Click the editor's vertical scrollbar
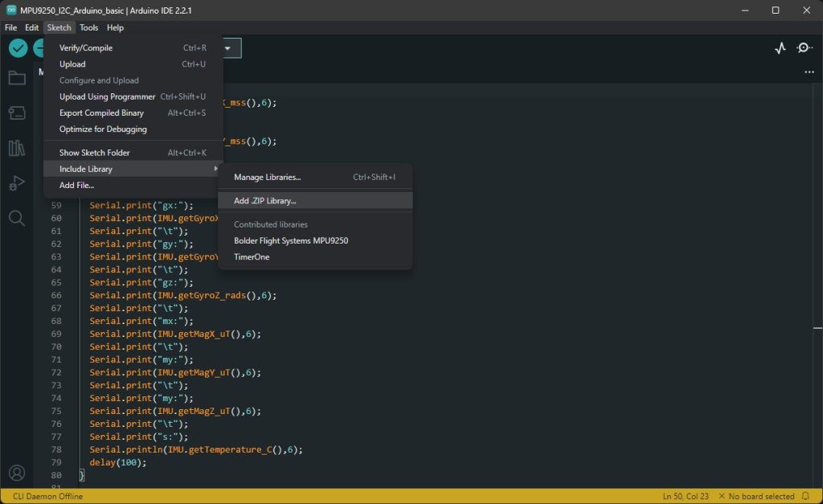This screenshot has width=823, height=504. (x=817, y=322)
